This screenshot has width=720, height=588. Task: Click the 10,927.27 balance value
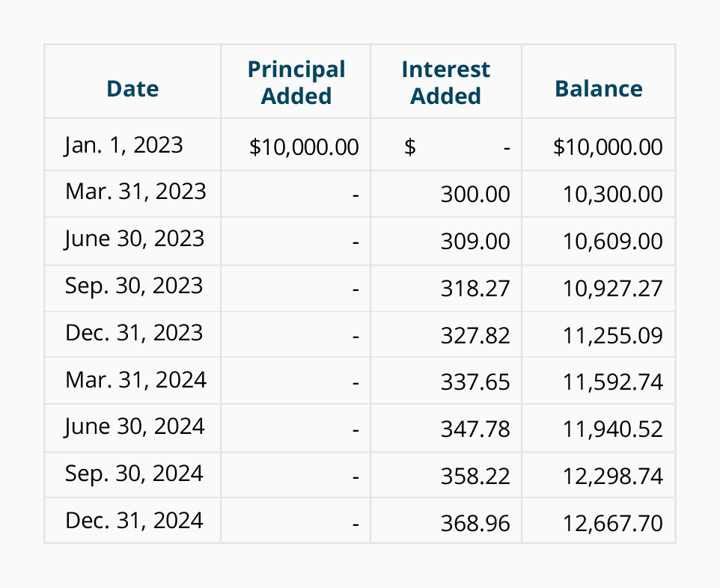click(x=612, y=289)
